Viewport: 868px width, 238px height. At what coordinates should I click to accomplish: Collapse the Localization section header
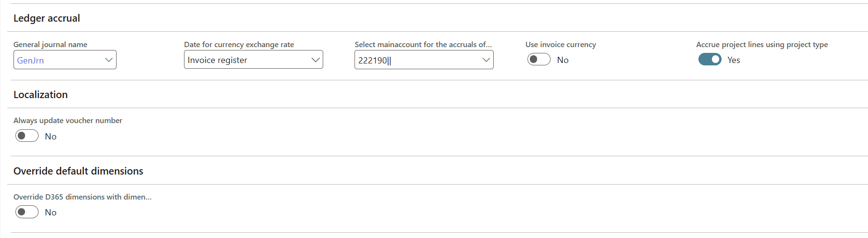coord(40,95)
